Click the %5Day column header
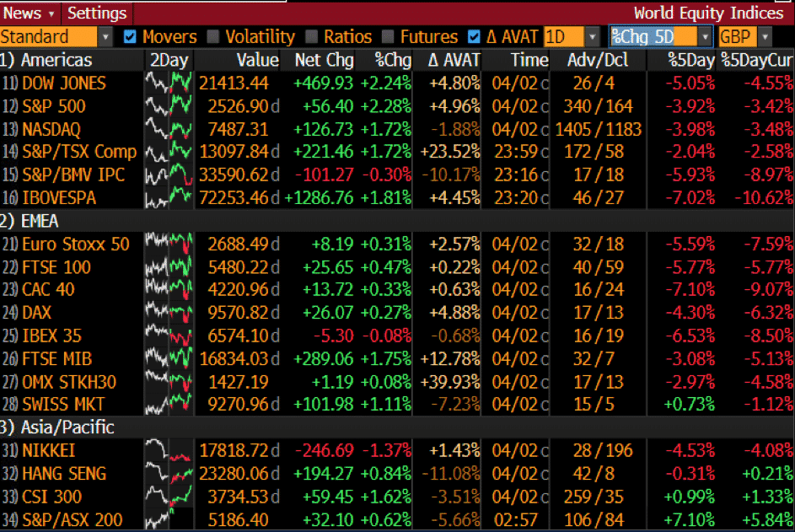 coord(691,60)
